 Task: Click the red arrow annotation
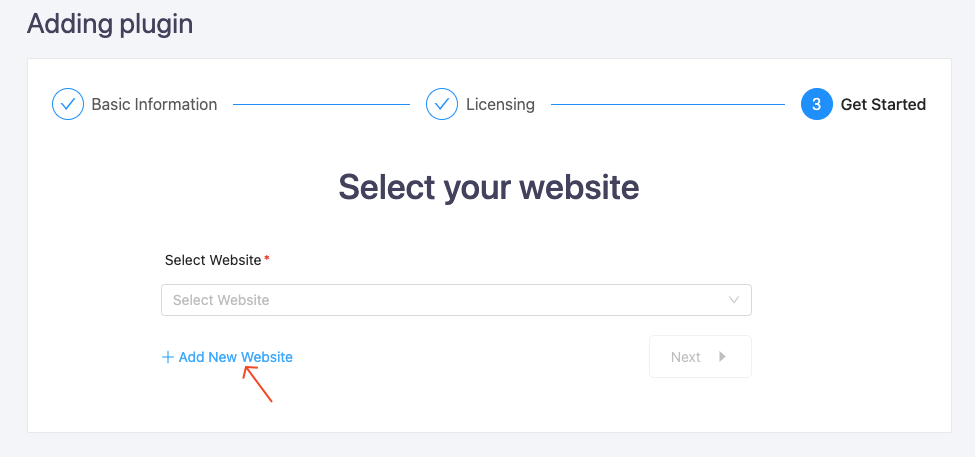(x=257, y=384)
